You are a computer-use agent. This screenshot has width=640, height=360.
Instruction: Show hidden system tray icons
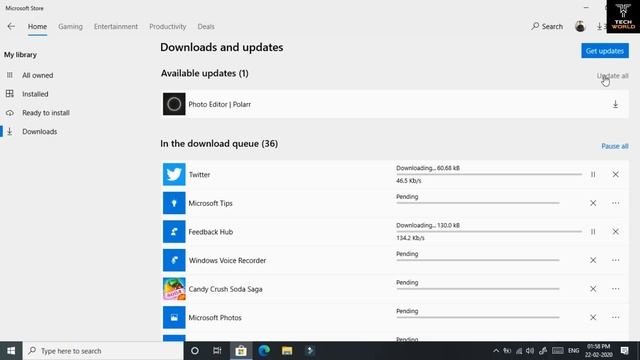[x=496, y=351]
